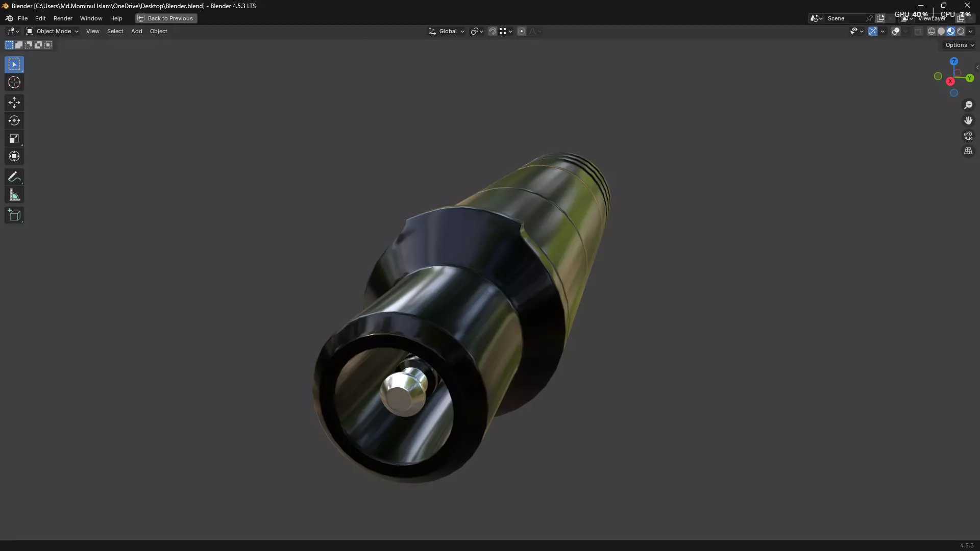The height and width of the screenshot is (551, 980).
Task: Select the Annotate pencil tool
Action: tap(14, 177)
